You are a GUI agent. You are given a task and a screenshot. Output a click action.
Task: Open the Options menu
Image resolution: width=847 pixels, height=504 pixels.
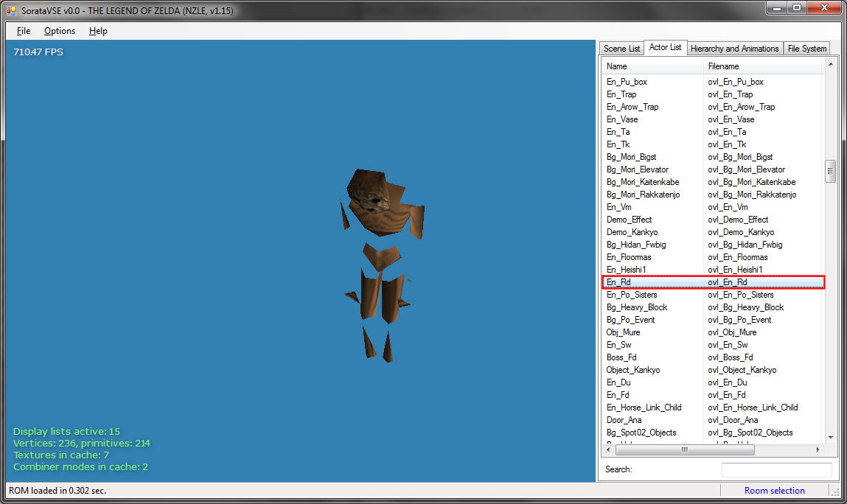[60, 31]
